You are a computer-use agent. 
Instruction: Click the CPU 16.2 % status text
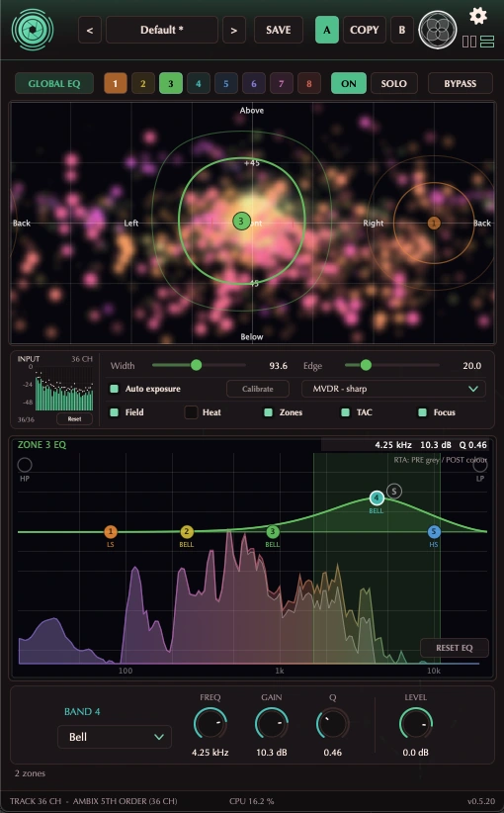(x=251, y=800)
